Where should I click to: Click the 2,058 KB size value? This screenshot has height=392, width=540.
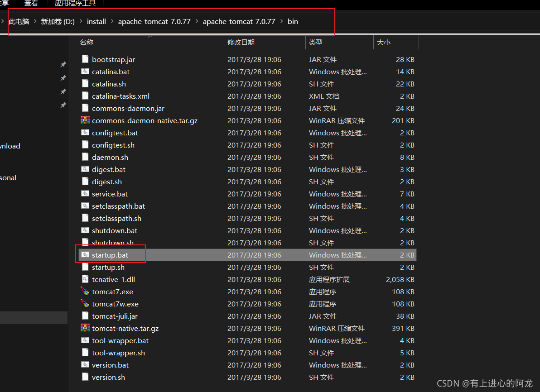click(x=400, y=279)
